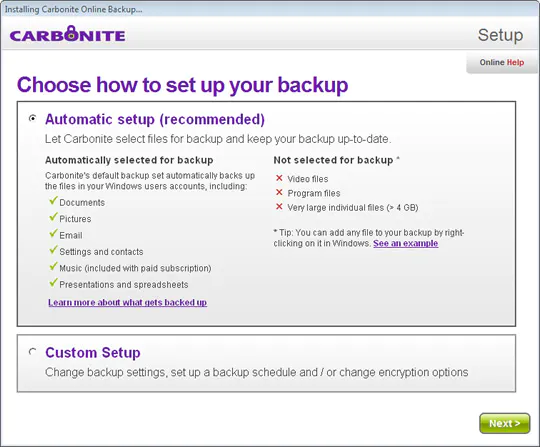
Task: Click the green checkmark beside Documents
Action: pyautogui.click(x=53, y=200)
